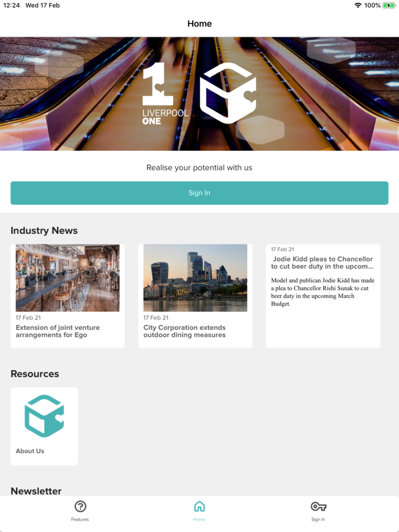Check the battery status icon

(x=389, y=6)
